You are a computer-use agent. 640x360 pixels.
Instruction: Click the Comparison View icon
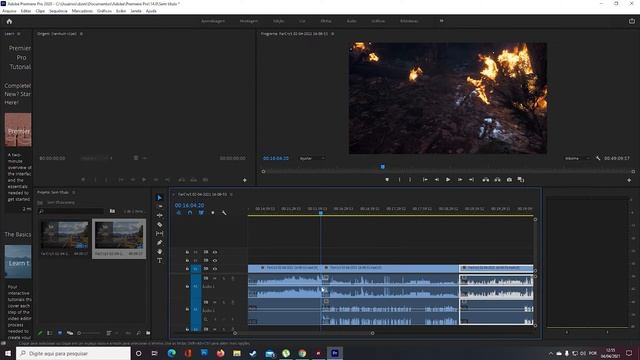[x=520, y=180]
